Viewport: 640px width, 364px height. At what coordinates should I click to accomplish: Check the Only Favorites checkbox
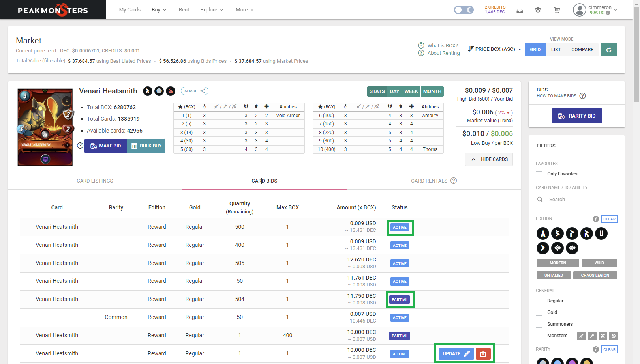pyautogui.click(x=539, y=174)
